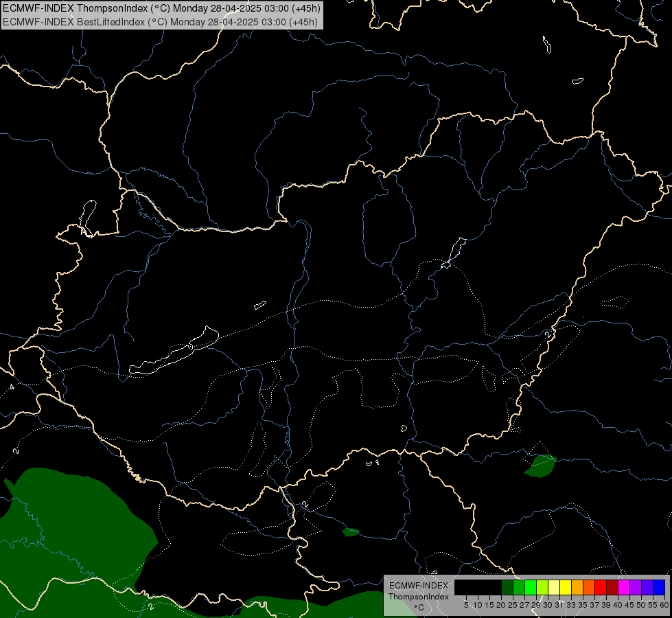Select the medium green 25-27 legend swatch
The width and height of the screenshot is (672, 618).
coord(519,587)
